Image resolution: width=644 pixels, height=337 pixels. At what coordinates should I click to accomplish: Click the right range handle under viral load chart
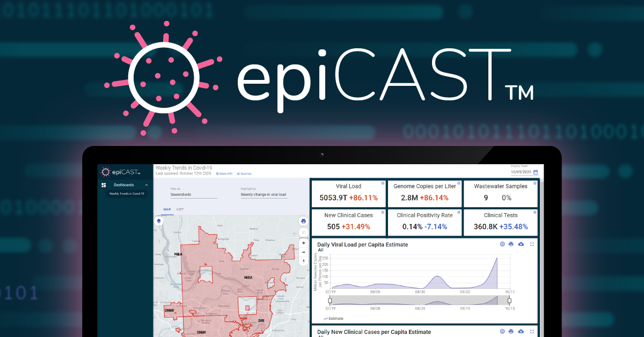coord(509,301)
